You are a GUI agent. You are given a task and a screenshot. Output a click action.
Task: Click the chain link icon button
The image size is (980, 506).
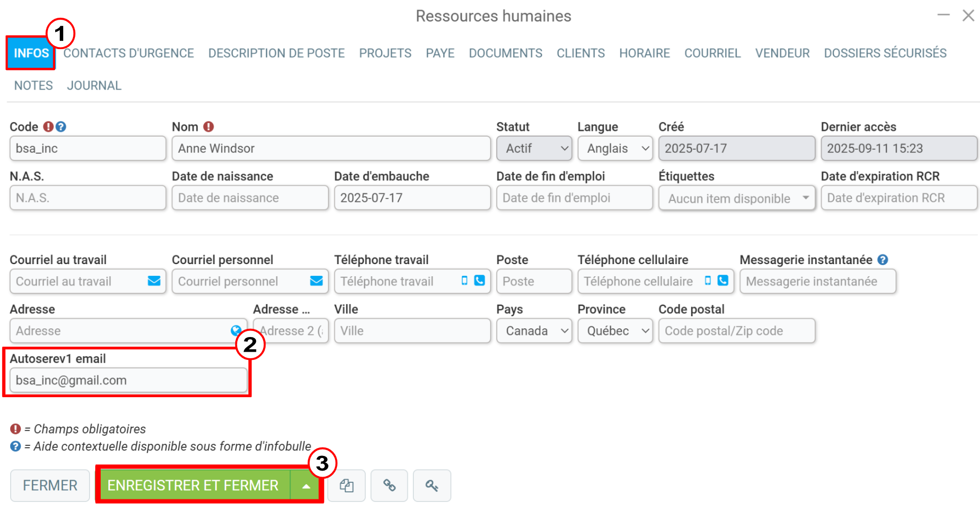point(389,486)
